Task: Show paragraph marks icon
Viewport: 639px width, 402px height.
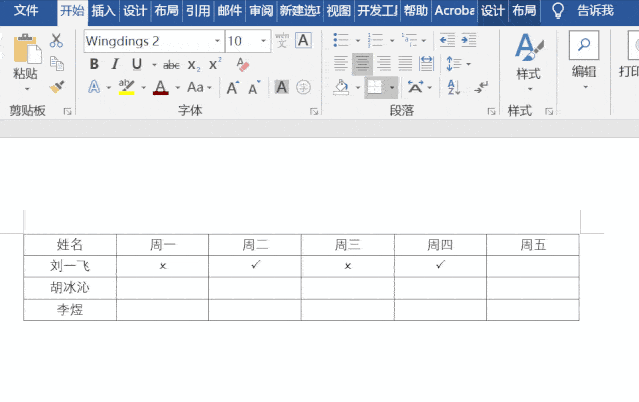Action: pos(481,87)
